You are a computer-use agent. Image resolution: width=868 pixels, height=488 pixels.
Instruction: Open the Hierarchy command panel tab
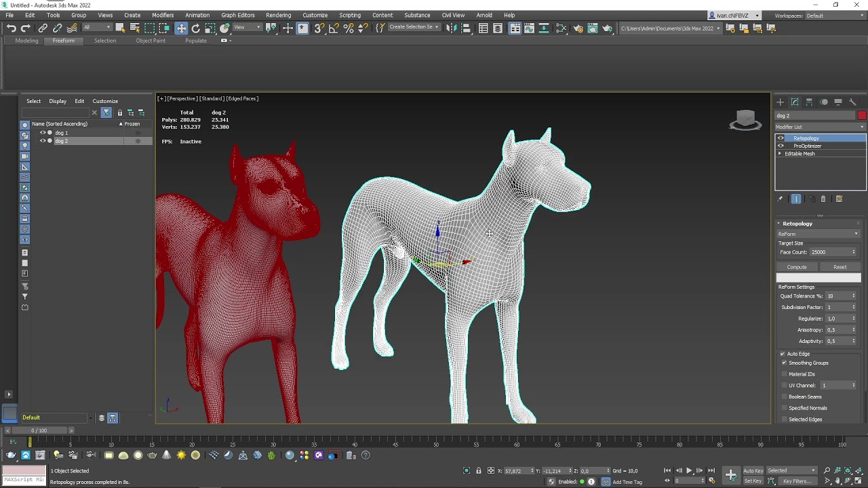809,102
